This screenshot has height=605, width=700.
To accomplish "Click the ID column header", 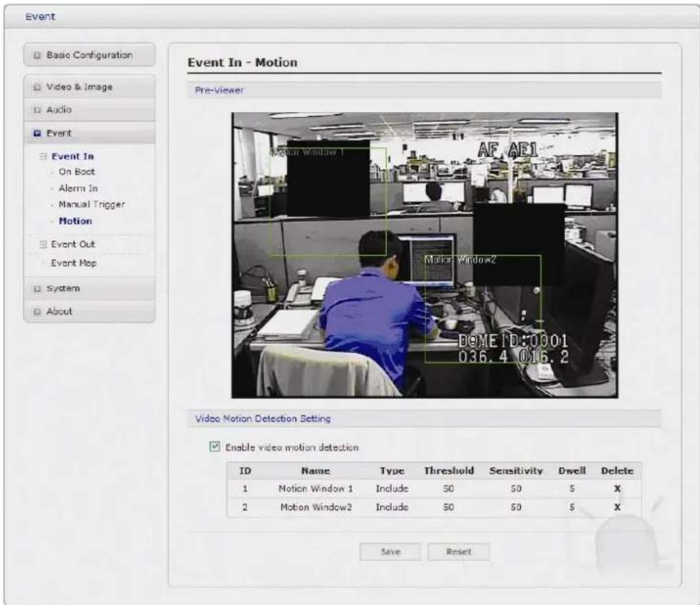I will coord(245,471).
